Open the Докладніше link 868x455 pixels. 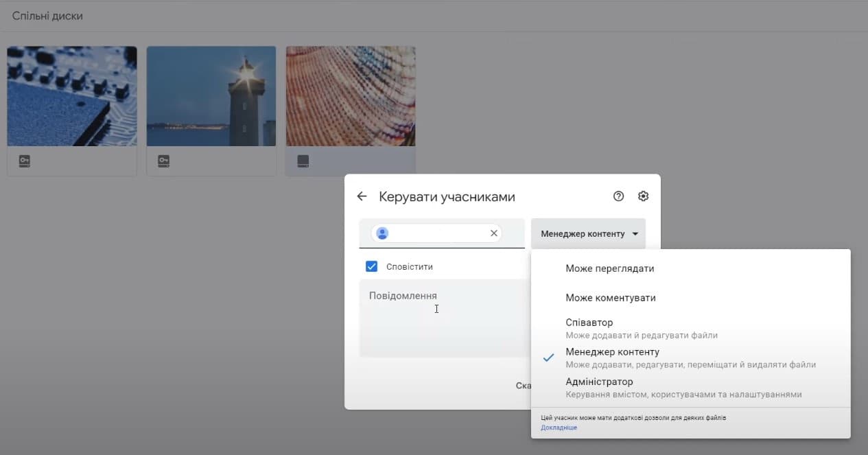[x=559, y=428]
